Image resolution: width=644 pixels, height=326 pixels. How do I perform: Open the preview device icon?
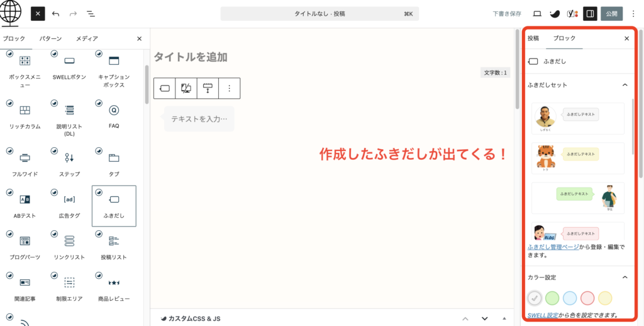point(537,13)
